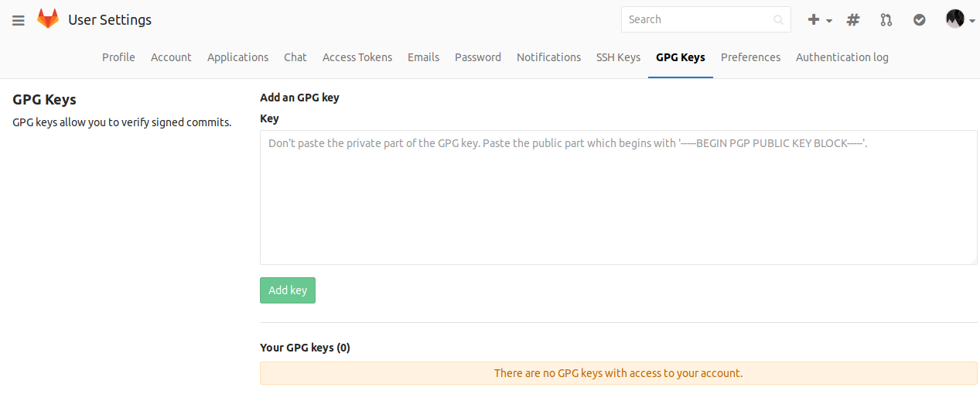Screen dimensions: 980x415
Task: Focus the GPG Key text area
Action: tap(618, 197)
